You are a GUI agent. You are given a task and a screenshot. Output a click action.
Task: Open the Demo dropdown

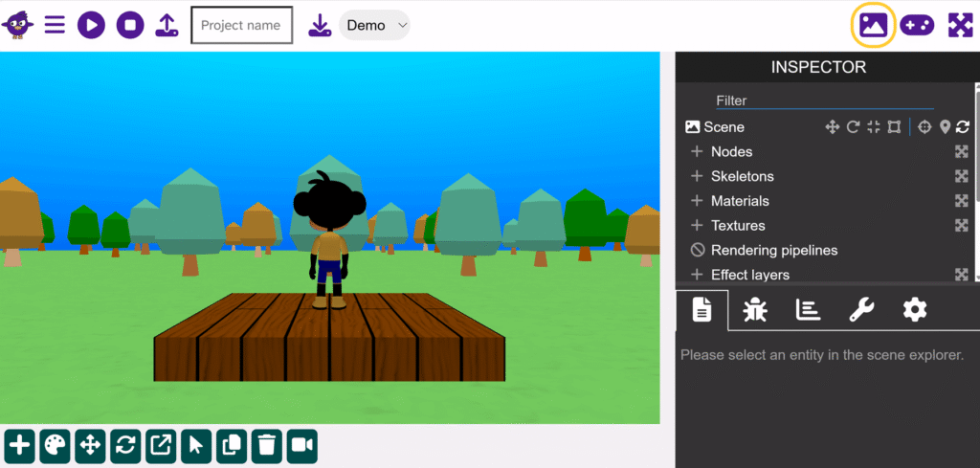(x=374, y=25)
